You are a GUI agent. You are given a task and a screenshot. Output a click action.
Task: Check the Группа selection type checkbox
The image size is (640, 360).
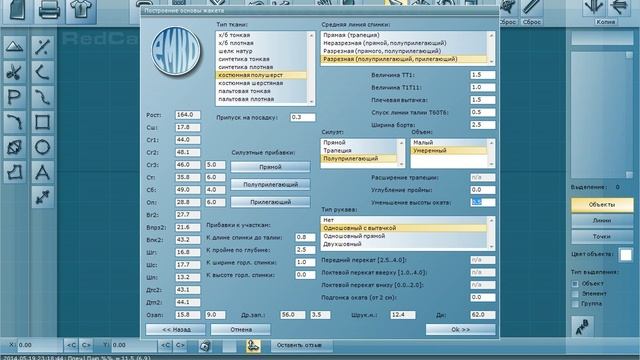pos(576,304)
